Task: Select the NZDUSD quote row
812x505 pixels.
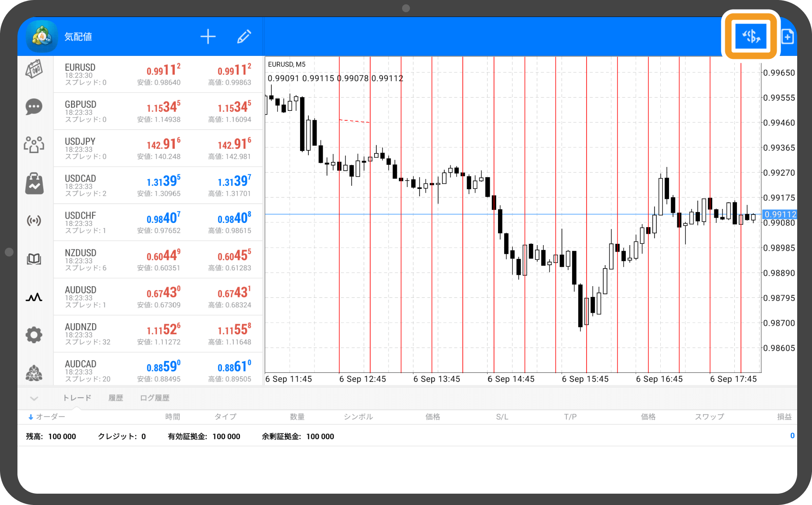Action: tap(158, 259)
